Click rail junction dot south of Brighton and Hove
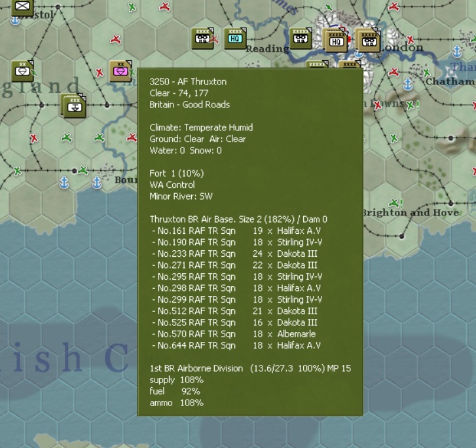 click(x=401, y=236)
